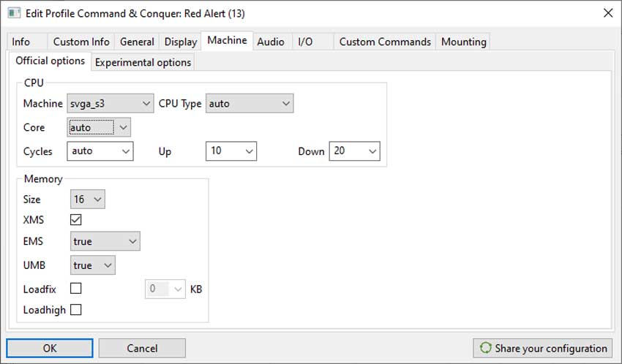Image resolution: width=622 pixels, height=364 pixels.
Task: Open the Up cycles dropdown
Action: point(231,151)
